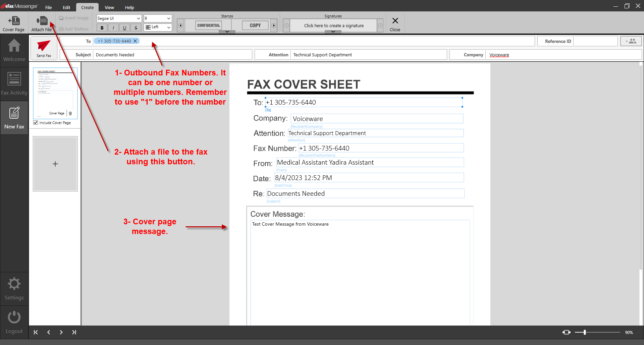Toggle strikethrough formatting

tap(136, 27)
